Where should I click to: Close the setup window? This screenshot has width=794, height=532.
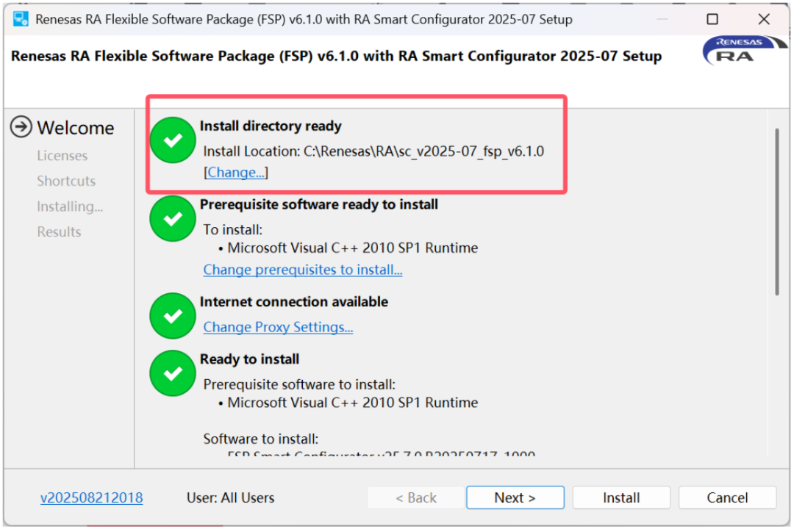[x=764, y=19]
